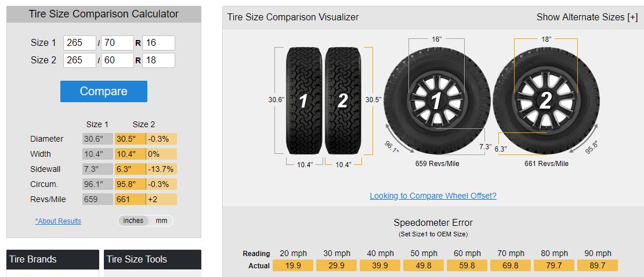
Task: Open Looking to Compare Wheel Offset link
Action: tap(433, 196)
